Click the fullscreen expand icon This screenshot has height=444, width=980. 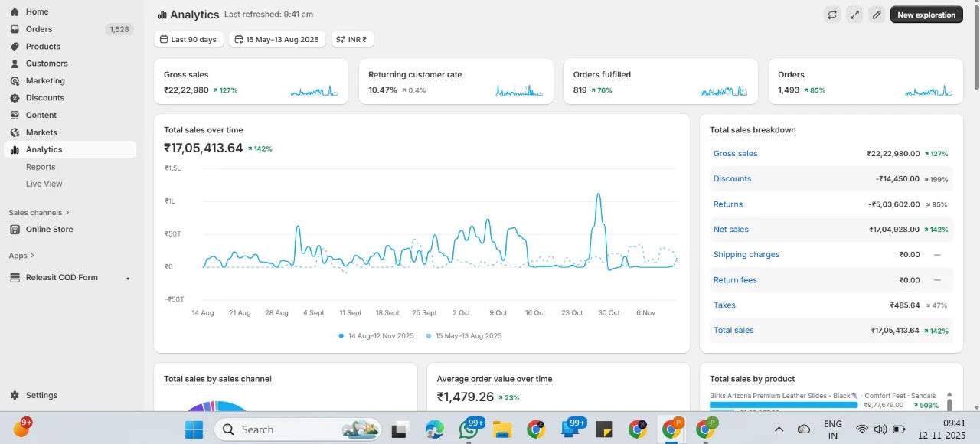point(854,15)
